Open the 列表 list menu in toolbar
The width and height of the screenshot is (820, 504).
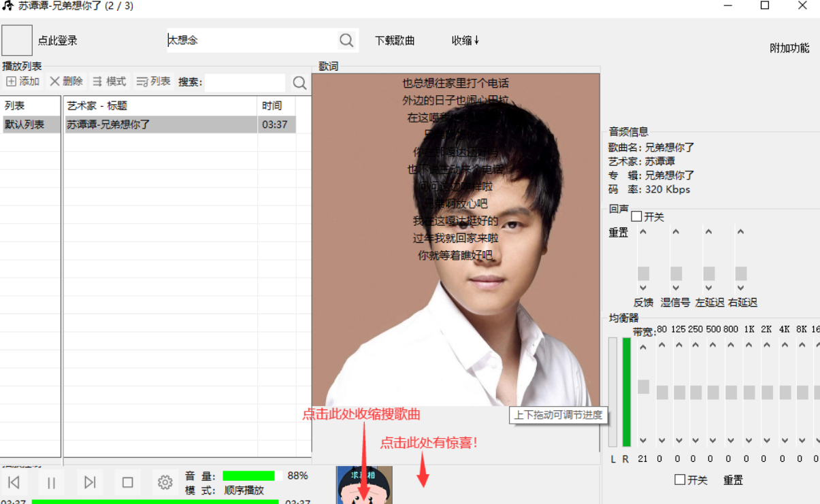pos(154,82)
